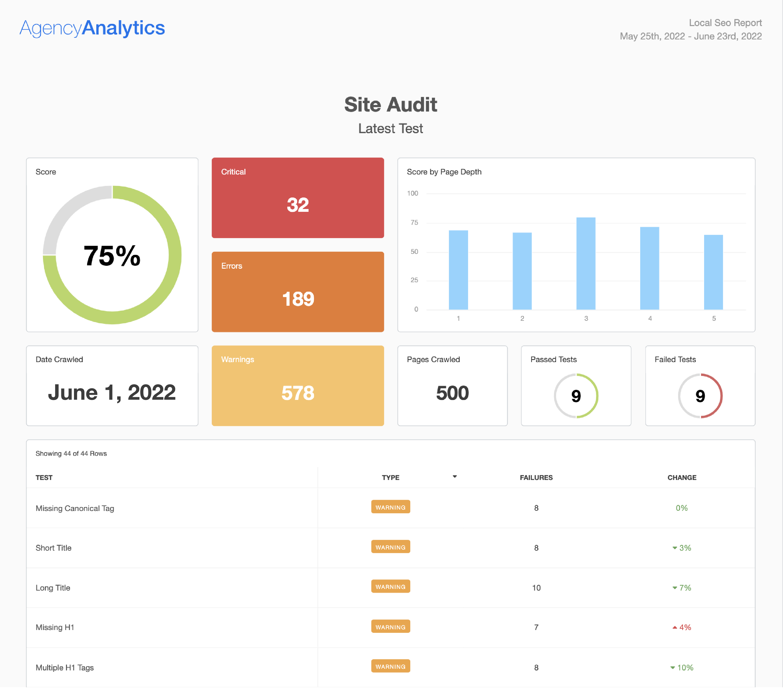
Task: Click the red up arrow 4% change
Action: click(x=682, y=627)
